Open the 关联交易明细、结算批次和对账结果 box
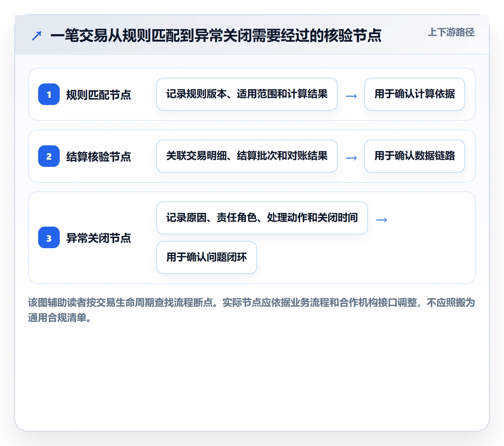 [247, 156]
